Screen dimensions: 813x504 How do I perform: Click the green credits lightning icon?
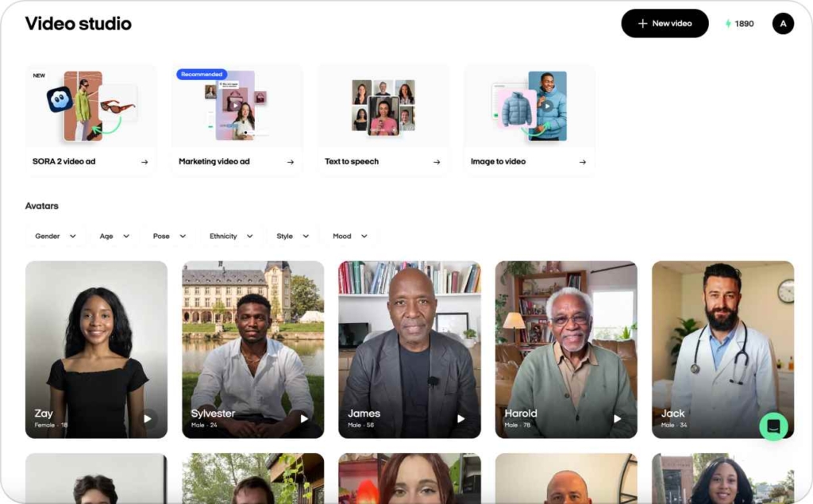[728, 24]
